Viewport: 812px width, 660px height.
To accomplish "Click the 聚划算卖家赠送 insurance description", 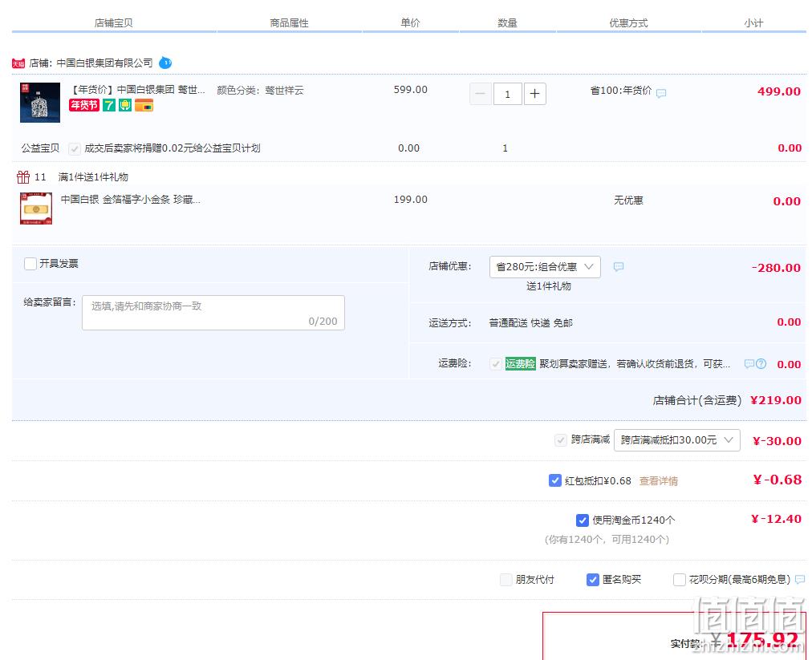I will click(x=635, y=364).
